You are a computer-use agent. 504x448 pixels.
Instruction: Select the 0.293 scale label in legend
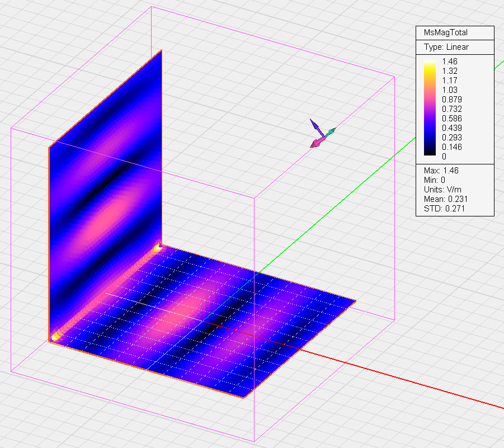click(451, 137)
